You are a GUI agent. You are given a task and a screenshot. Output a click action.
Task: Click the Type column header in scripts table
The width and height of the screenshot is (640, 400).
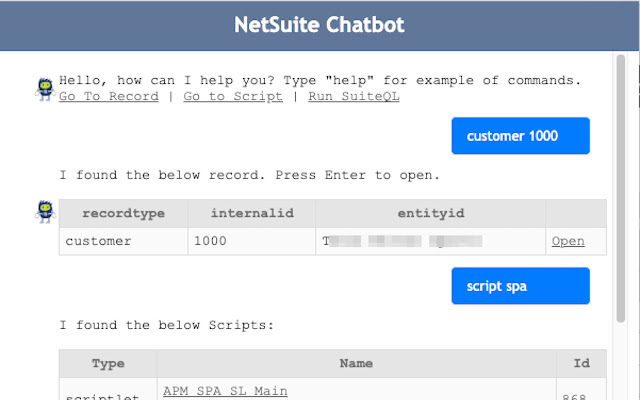tap(108, 363)
